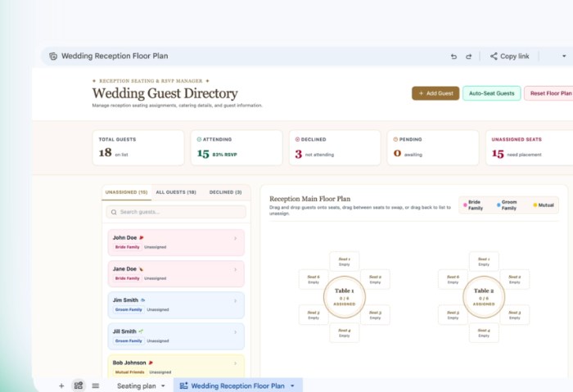Viewport: 573px width, 392px height.
Task: Click the Reset Floor Plan button
Action: tap(550, 93)
